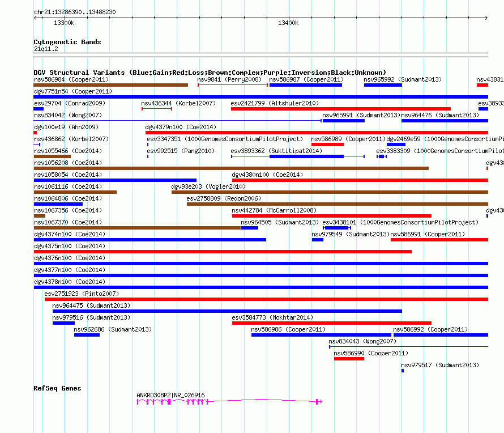Click the 13300k ruler position label
This screenshot has width=504, height=433.
(64, 23)
